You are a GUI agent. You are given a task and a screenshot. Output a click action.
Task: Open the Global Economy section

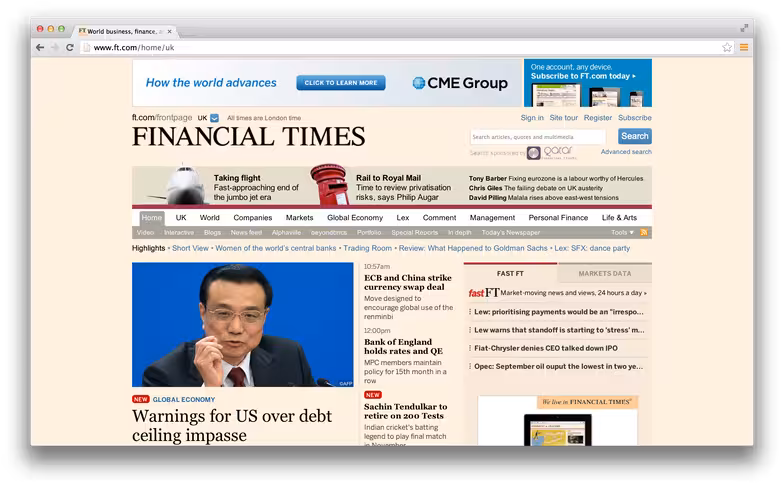pyautogui.click(x=355, y=218)
